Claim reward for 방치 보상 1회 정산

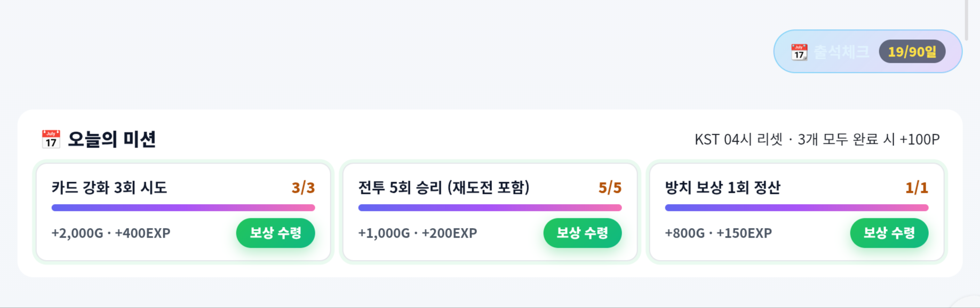889,233
